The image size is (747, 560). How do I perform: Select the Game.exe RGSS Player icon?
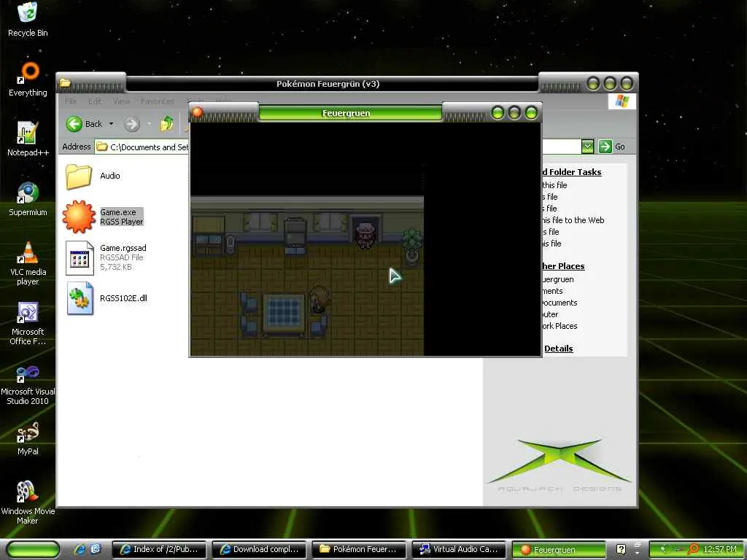coord(79,217)
